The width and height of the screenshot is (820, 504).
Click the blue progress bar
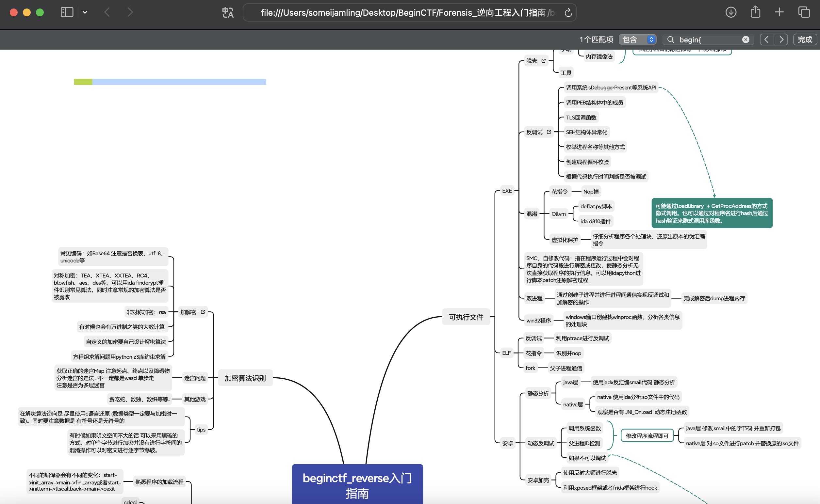pyautogui.click(x=179, y=82)
